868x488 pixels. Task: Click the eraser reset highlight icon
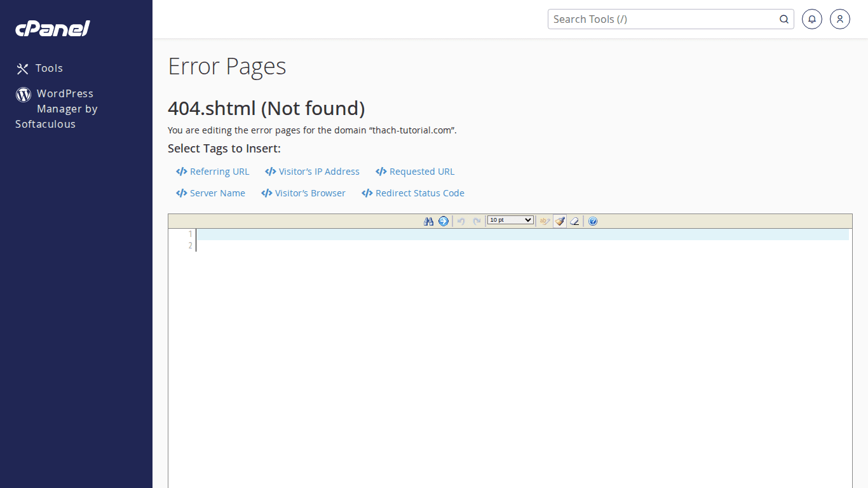click(x=574, y=221)
